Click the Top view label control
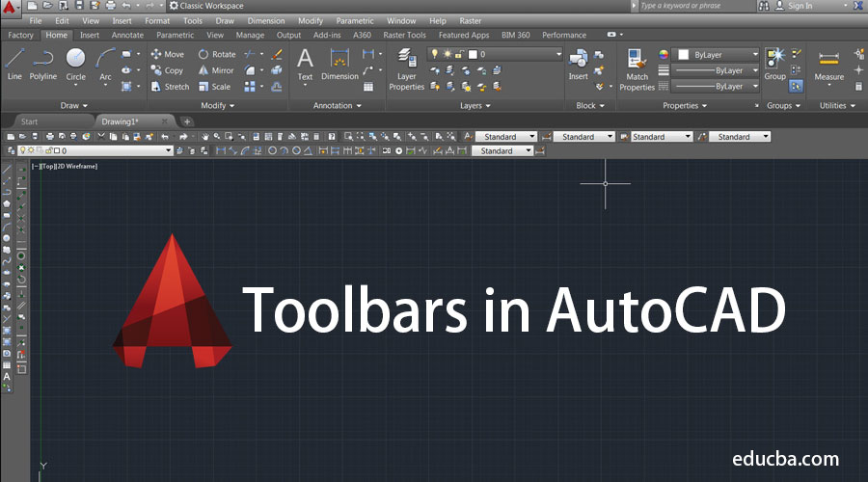Image resolution: width=868 pixels, height=482 pixels. [x=47, y=166]
